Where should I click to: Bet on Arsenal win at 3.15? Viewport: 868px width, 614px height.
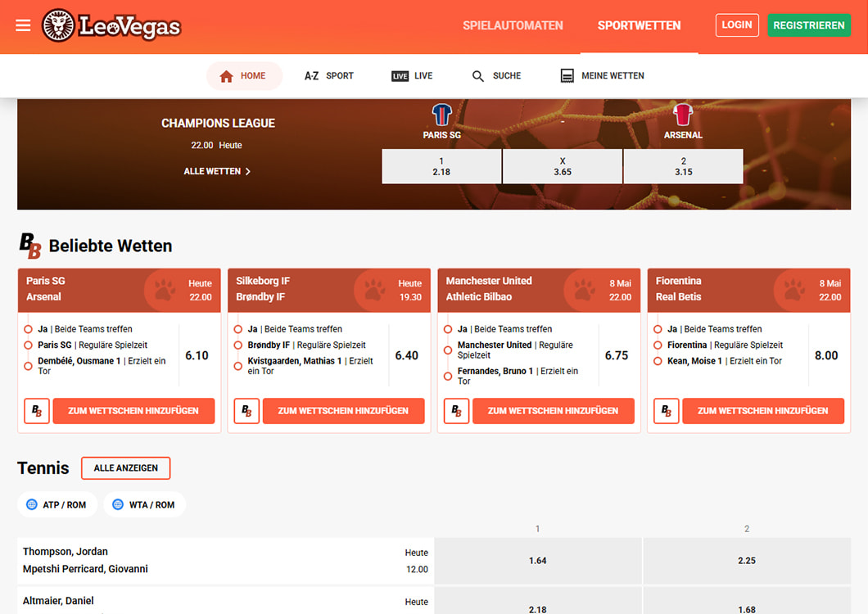click(683, 166)
